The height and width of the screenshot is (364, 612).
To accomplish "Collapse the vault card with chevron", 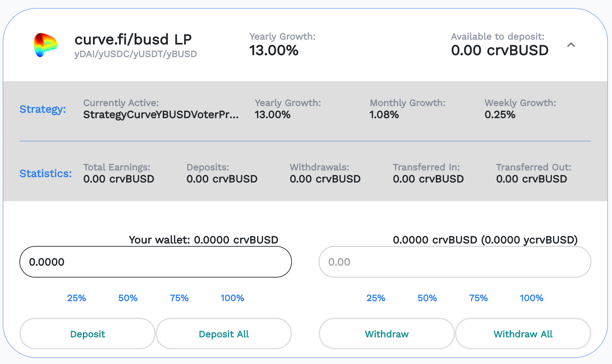I will 571,45.
